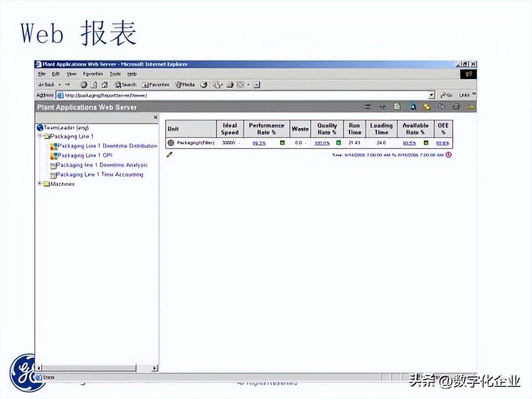532x399 pixels.
Task: Click the Run Time column header
Action: [x=355, y=129]
